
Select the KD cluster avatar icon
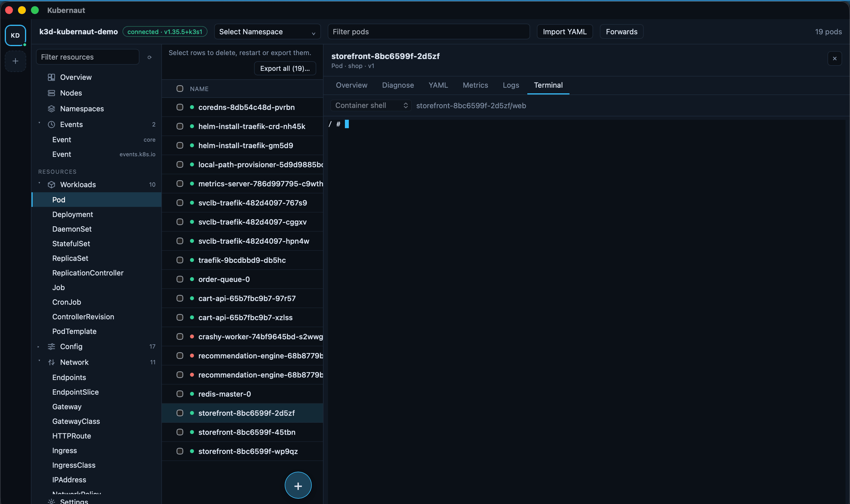(15, 35)
